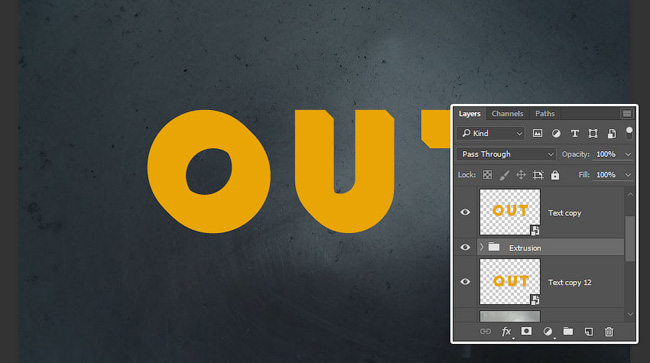Filter layers by pixel layer icon
This screenshot has width=650, height=363.
pos(537,133)
